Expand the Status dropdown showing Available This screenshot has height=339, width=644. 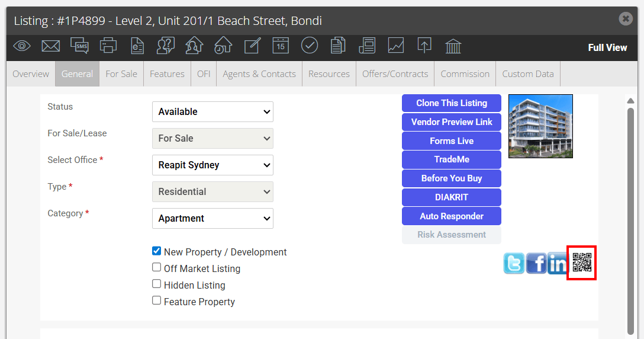point(212,112)
